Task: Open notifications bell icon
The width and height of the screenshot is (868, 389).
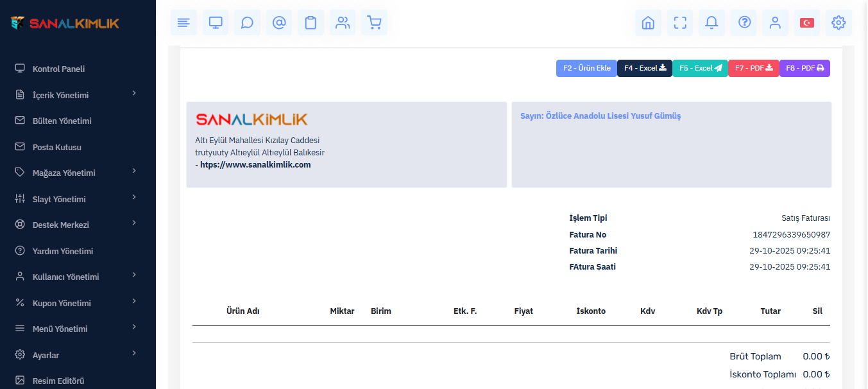Action: tap(711, 22)
